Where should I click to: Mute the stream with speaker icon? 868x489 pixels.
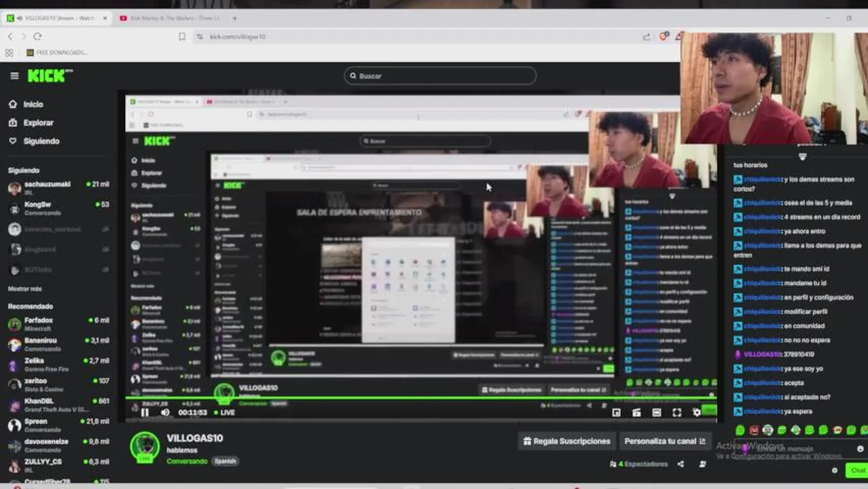tap(165, 412)
